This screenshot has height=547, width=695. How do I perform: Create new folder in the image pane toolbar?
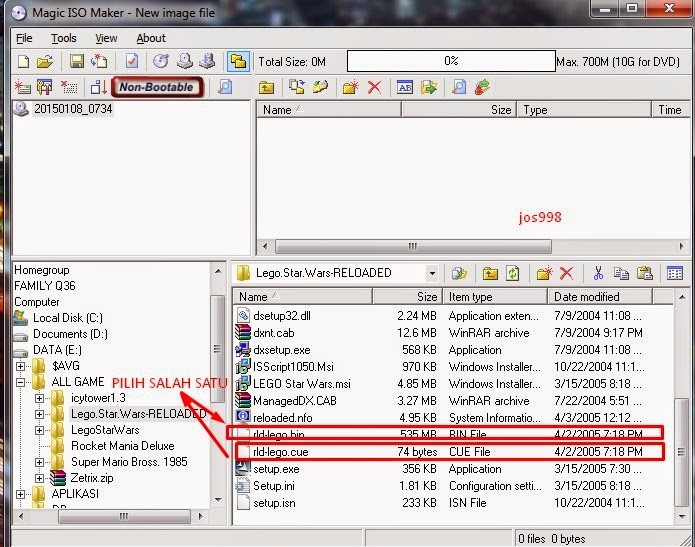pos(350,87)
